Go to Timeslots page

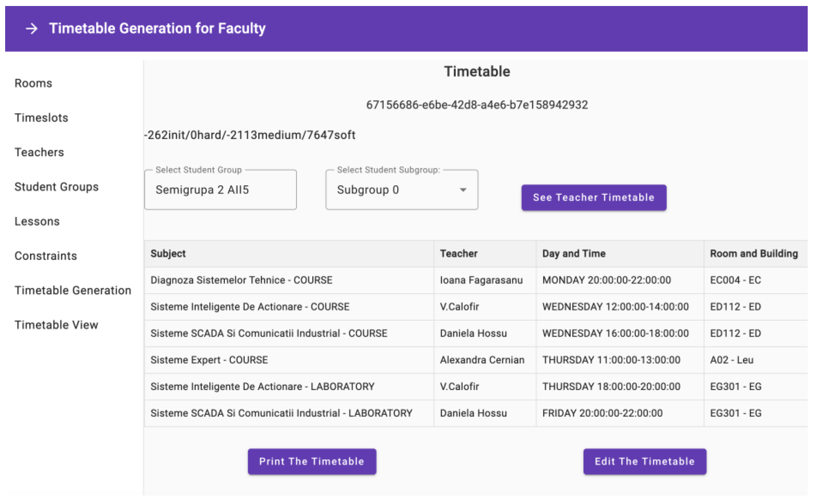(x=41, y=118)
